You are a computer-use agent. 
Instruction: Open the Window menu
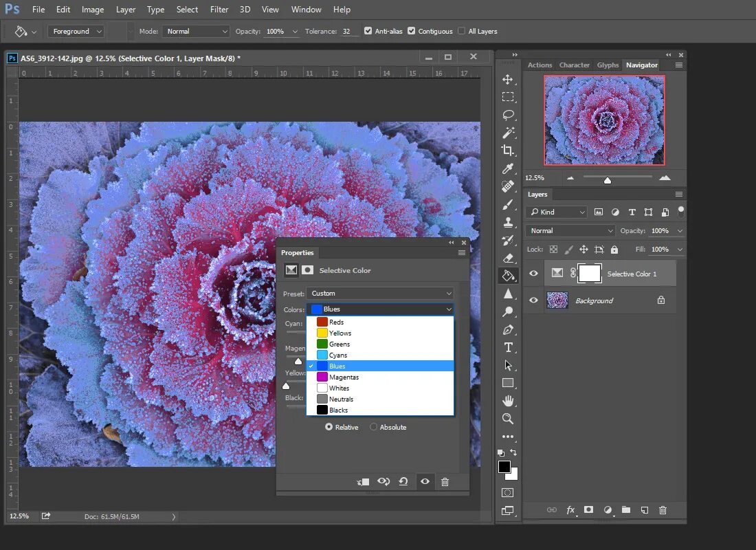point(306,10)
